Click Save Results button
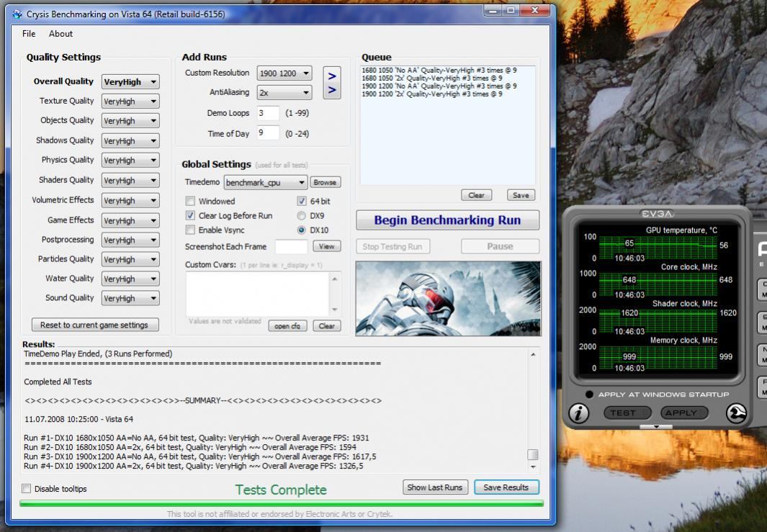The height and width of the screenshot is (532, 767). pos(506,487)
